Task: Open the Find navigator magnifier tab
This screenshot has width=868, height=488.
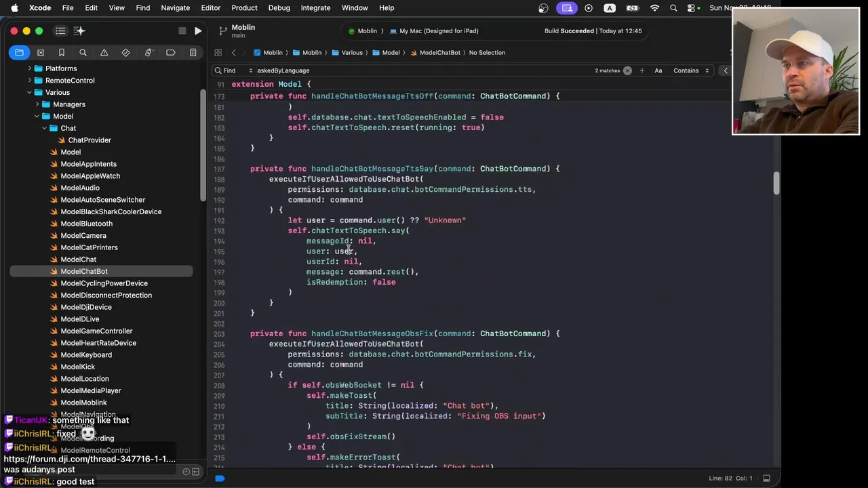Action: (83, 52)
